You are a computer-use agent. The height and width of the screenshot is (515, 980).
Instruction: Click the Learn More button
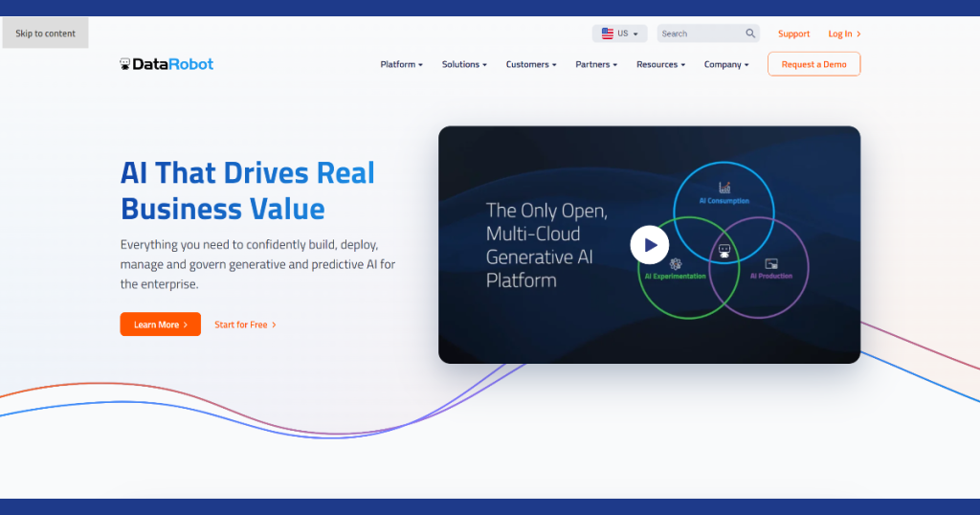point(161,325)
